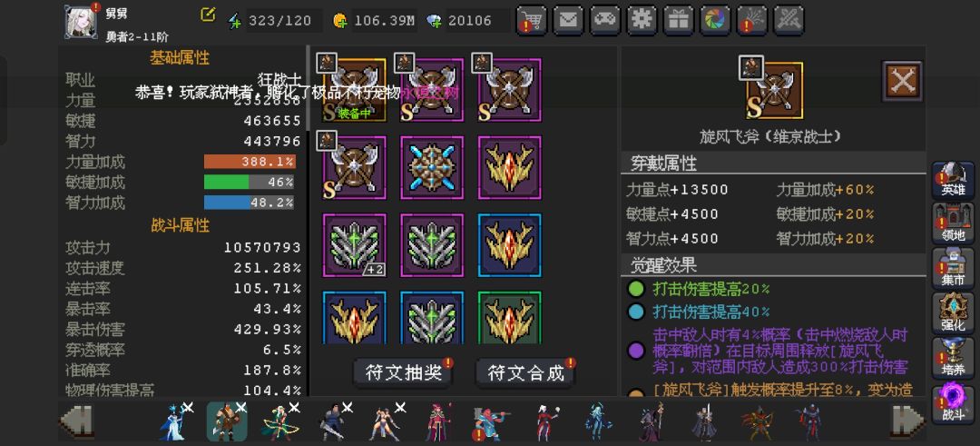Select the equipped rune marked 装备中
The width and height of the screenshot is (980, 446).
pyautogui.click(x=355, y=90)
